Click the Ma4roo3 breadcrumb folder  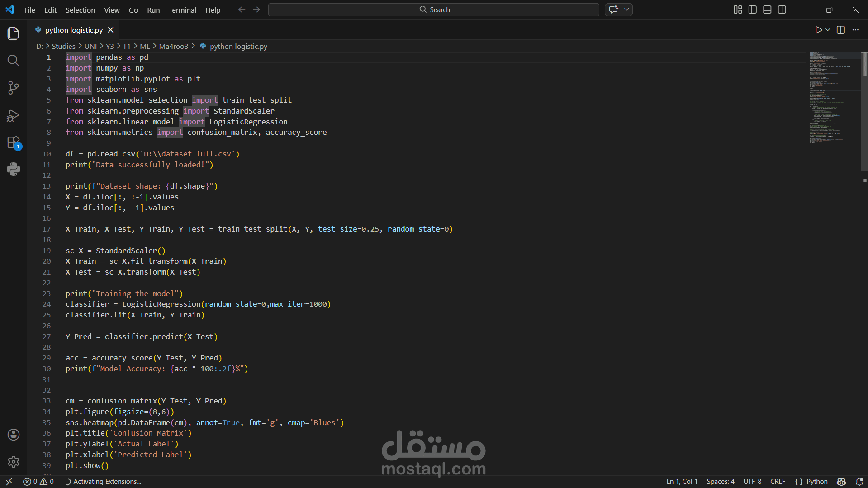[174, 46]
